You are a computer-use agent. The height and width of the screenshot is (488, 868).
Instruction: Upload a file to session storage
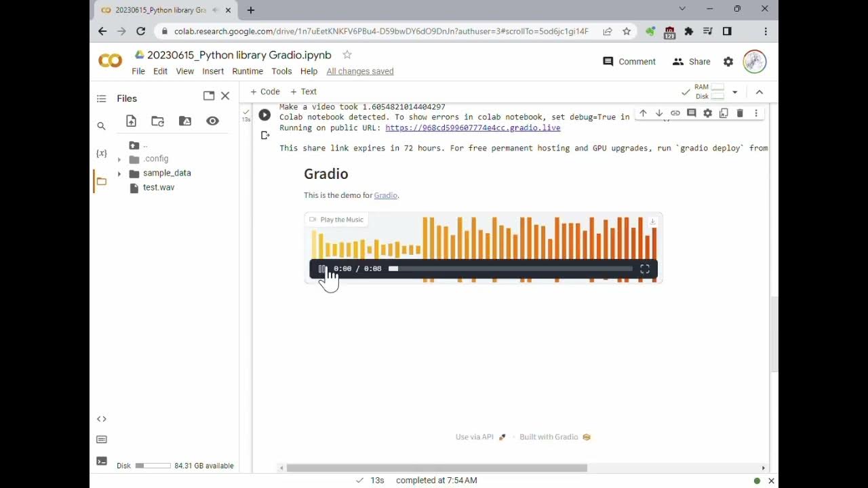131,121
